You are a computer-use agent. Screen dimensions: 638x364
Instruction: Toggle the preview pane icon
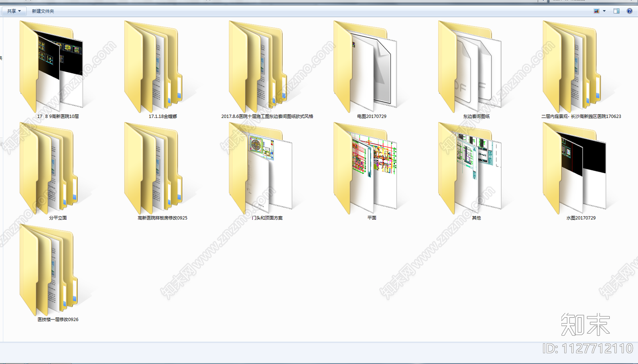(616, 11)
